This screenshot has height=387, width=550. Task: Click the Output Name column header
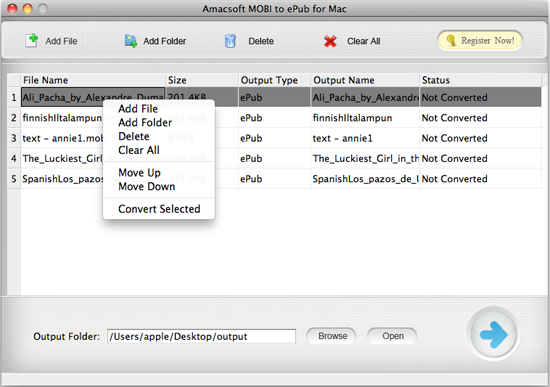click(x=365, y=80)
